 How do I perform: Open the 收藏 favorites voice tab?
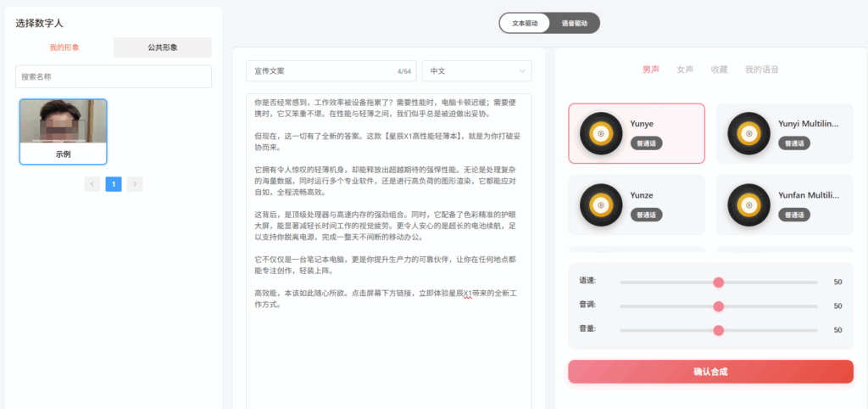[719, 70]
